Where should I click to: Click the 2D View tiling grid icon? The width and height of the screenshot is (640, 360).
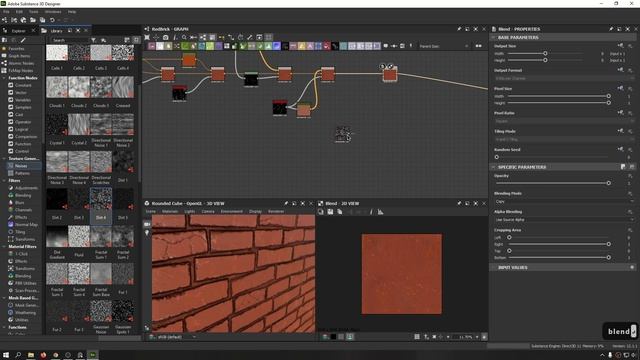pos(417,337)
